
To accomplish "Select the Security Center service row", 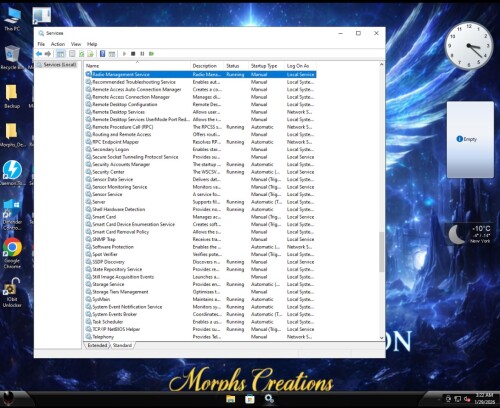I will (200, 172).
